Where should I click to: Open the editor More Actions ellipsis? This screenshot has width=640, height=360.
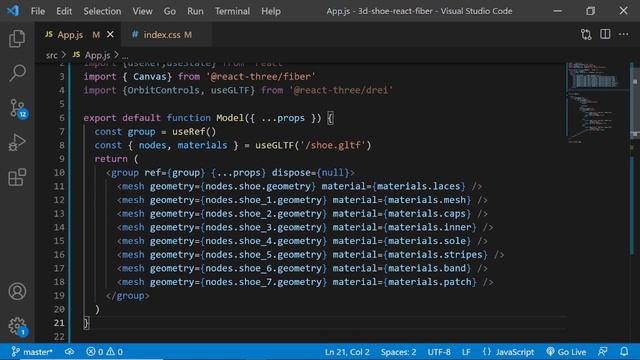[x=623, y=34]
